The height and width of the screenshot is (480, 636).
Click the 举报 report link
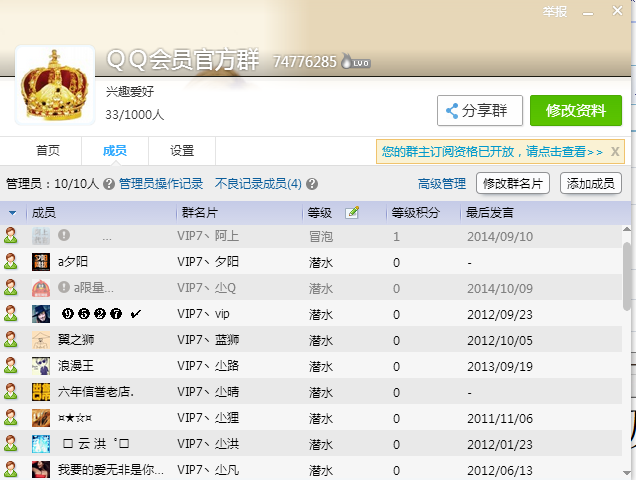[x=554, y=11]
